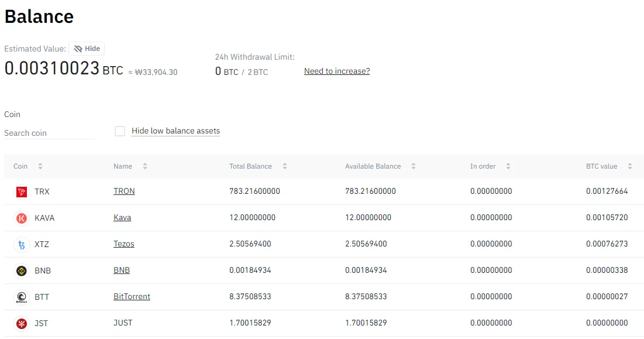Image resolution: width=644 pixels, height=339 pixels.
Task: Sort by Total Balance column arrows
Action: (x=285, y=166)
